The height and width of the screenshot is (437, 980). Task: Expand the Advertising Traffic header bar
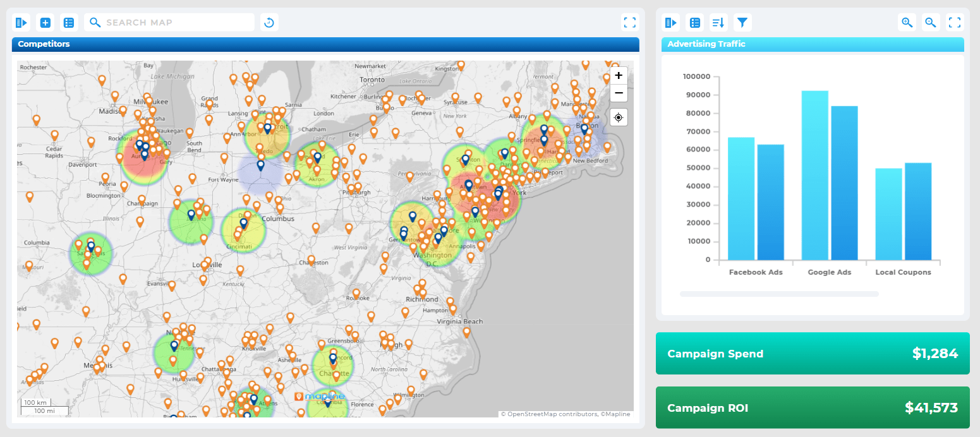coord(813,44)
